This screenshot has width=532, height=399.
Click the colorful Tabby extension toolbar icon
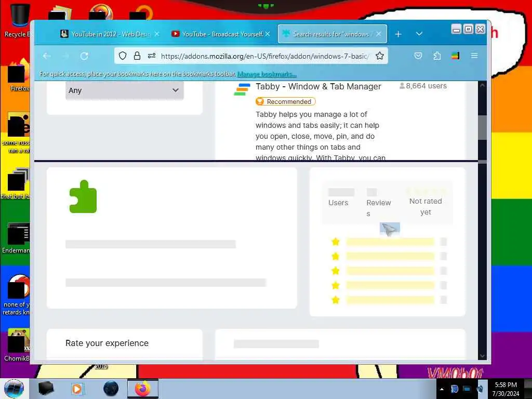455,56
